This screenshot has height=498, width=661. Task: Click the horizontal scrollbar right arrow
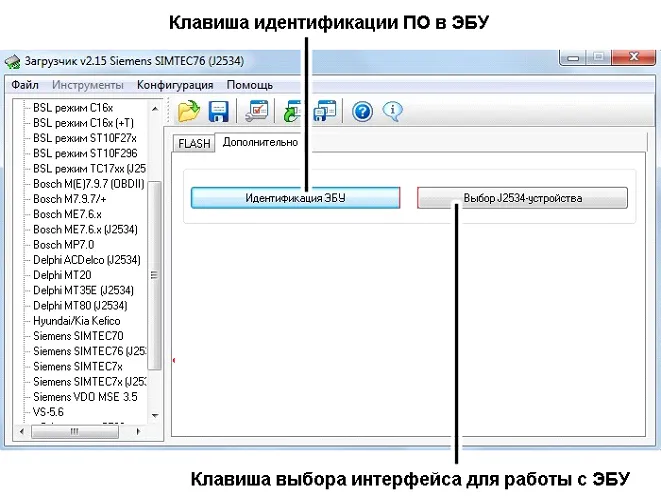[137, 431]
